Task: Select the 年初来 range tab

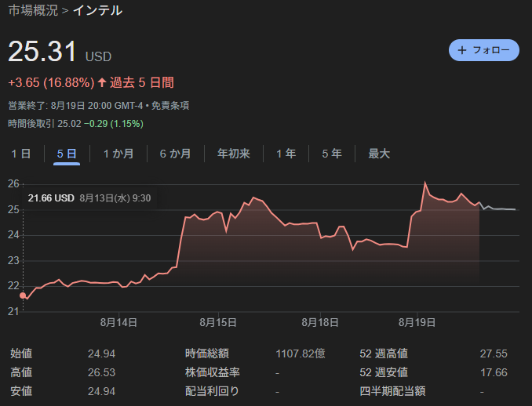Action: (233, 154)
